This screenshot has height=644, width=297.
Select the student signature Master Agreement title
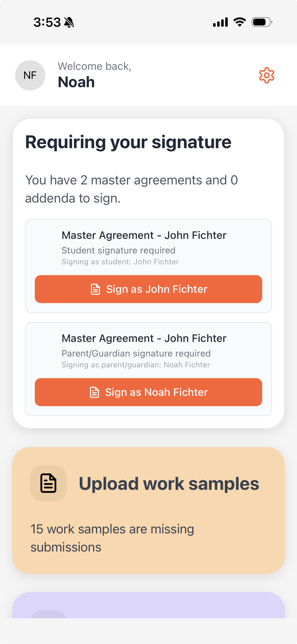pos(144,235)
